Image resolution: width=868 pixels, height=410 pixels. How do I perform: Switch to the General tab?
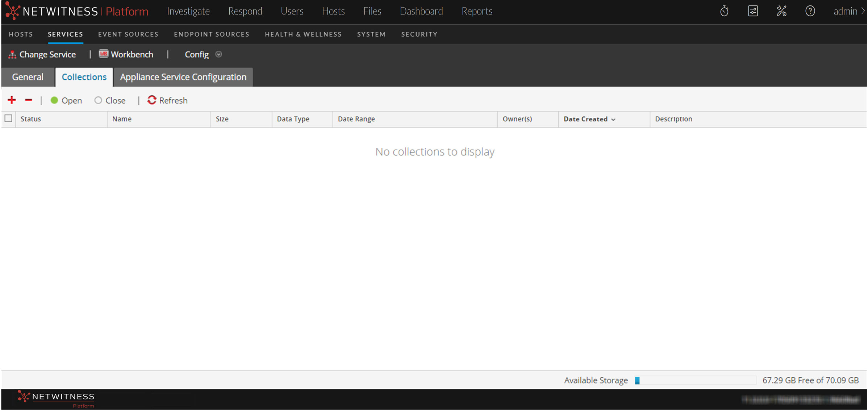(x=28, y=77)
